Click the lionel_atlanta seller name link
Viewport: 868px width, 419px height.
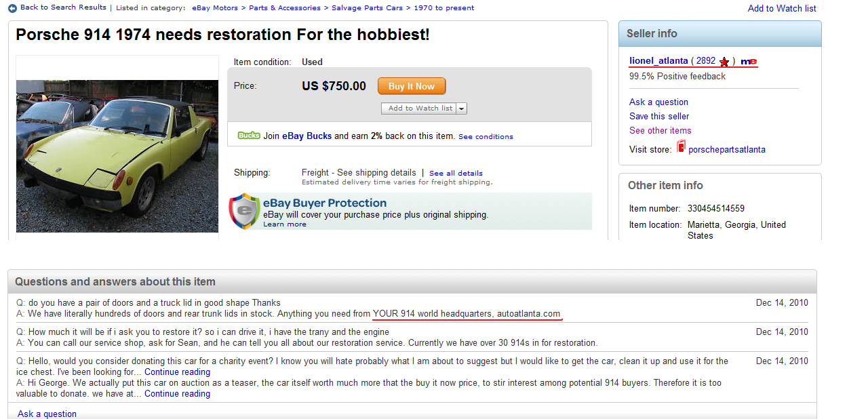pos(658,61)
